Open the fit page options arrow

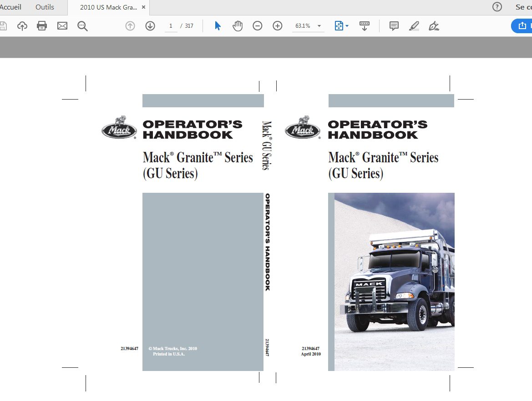347,26
